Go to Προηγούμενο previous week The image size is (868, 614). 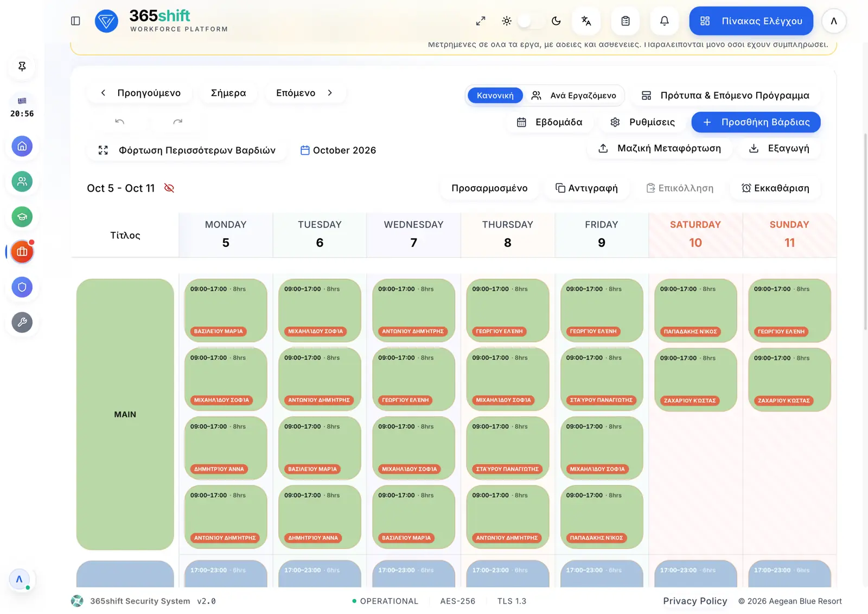pos(141,93)
